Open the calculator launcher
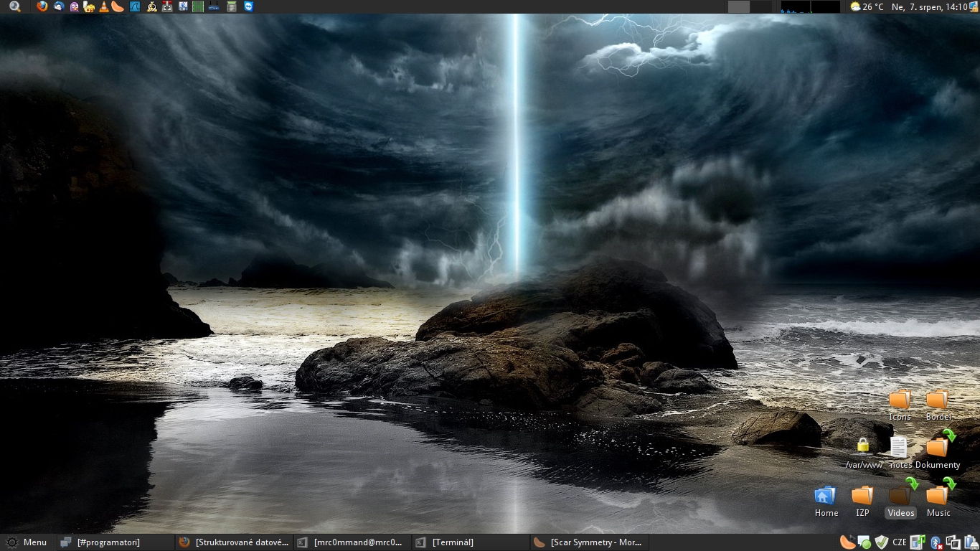This screenshot has width=980, height=551. pos(231,6)
